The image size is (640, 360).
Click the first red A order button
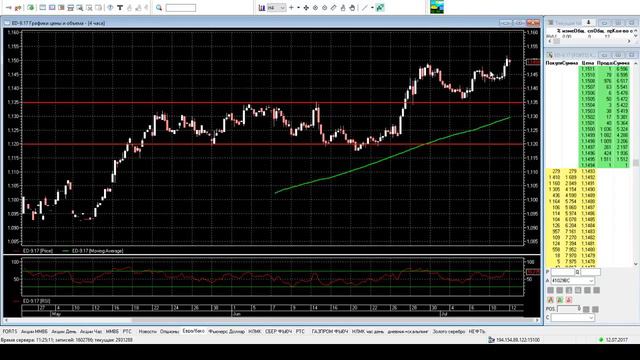551,300
